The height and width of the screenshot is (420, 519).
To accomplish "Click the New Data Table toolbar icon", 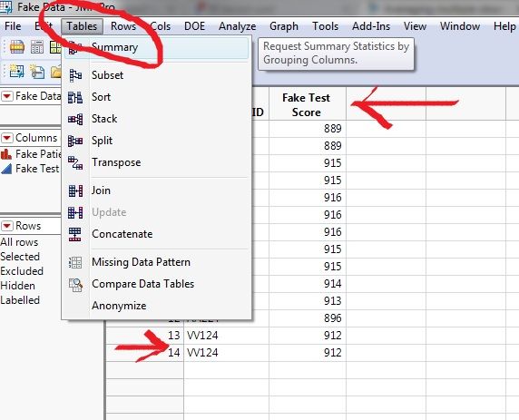I will click(16, 71).
